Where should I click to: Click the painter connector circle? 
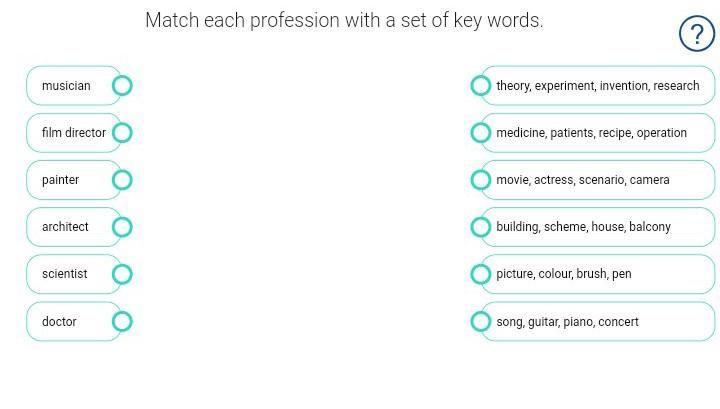122,180
